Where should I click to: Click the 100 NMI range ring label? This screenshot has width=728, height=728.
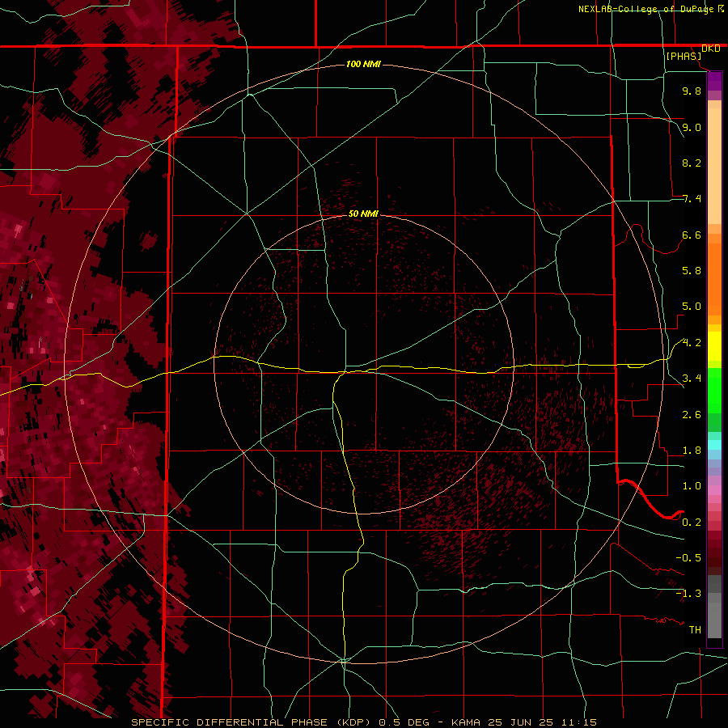point(363,64)
